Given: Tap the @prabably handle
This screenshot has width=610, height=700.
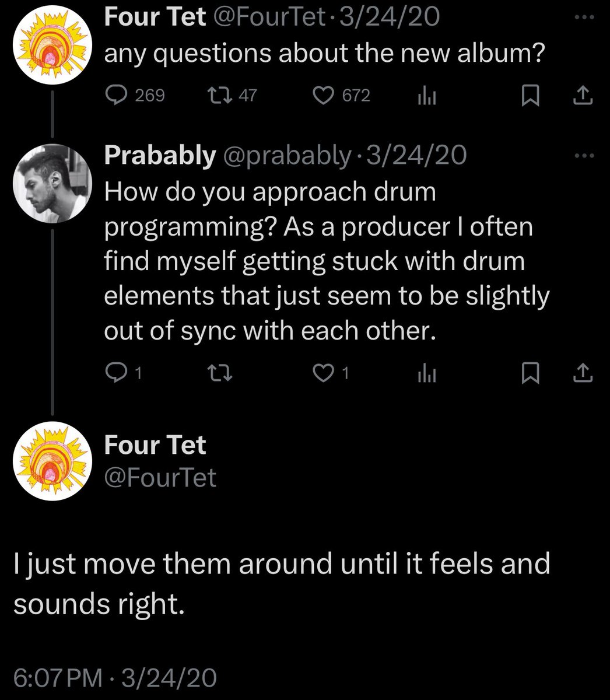Looking at the screenshot, I should pos(286,155).
